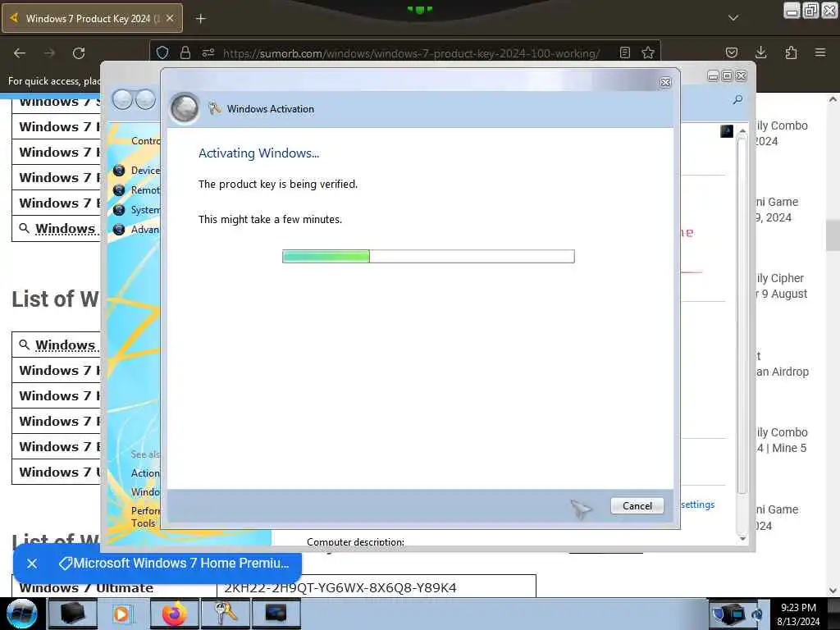Close the Windows 7 Product Key tab
The width and height of the screenshot is (840, 630).
click(170, 18)
